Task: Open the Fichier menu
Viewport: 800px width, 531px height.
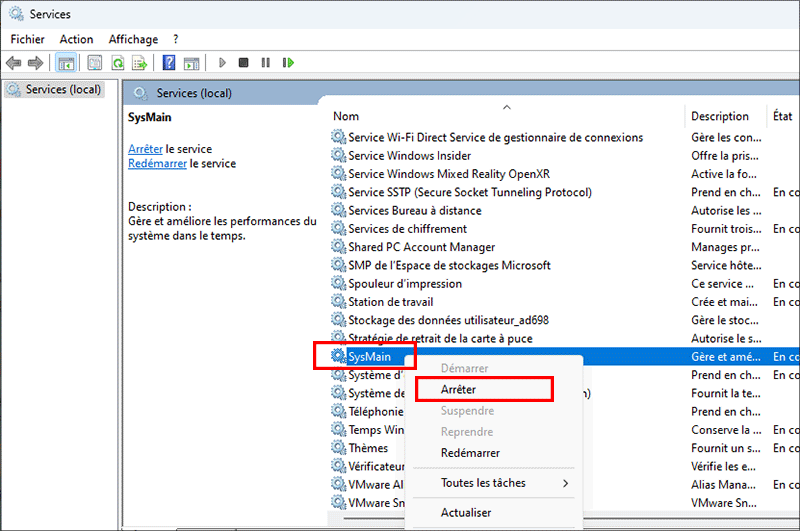Action: [x=27, y=39]
